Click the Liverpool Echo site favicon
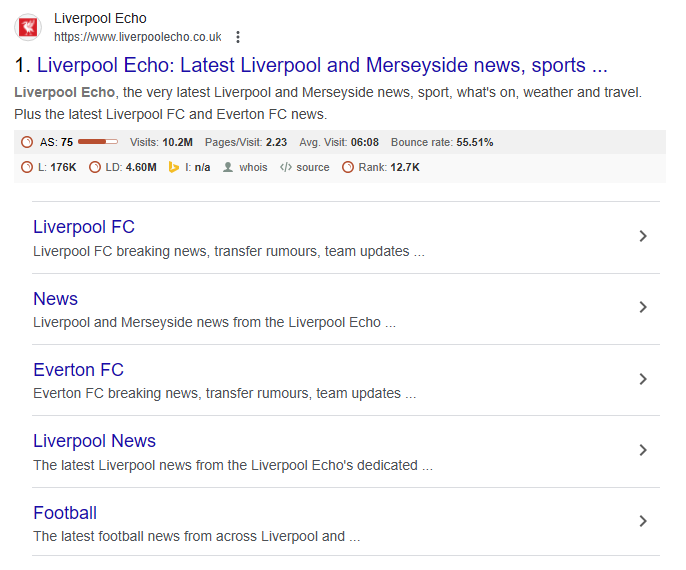Screen dimensions: 686x570 [x=28, y=27]
